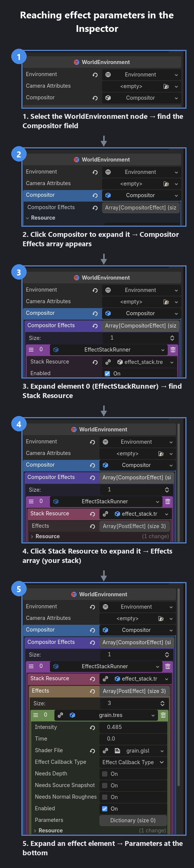Disable grain effect Enabled checkbox in step 5
Image resolution: width=194 pixels, height=868 pixels.
[105, 809]
